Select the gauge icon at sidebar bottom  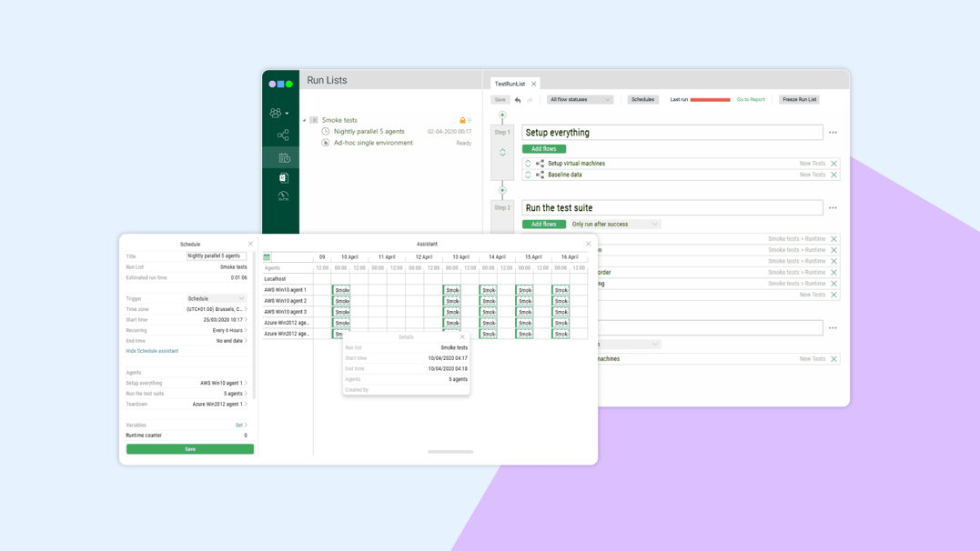[283, 195]
